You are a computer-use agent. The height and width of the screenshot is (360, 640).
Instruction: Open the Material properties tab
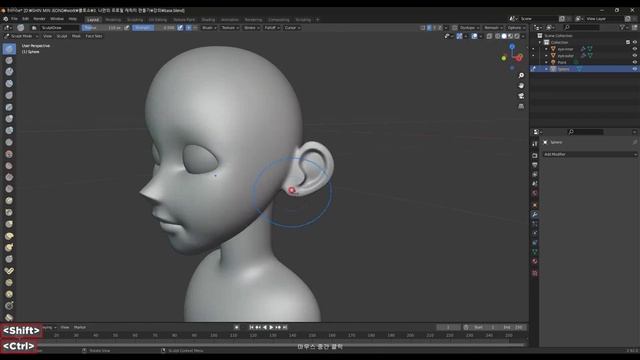(535, 262)
